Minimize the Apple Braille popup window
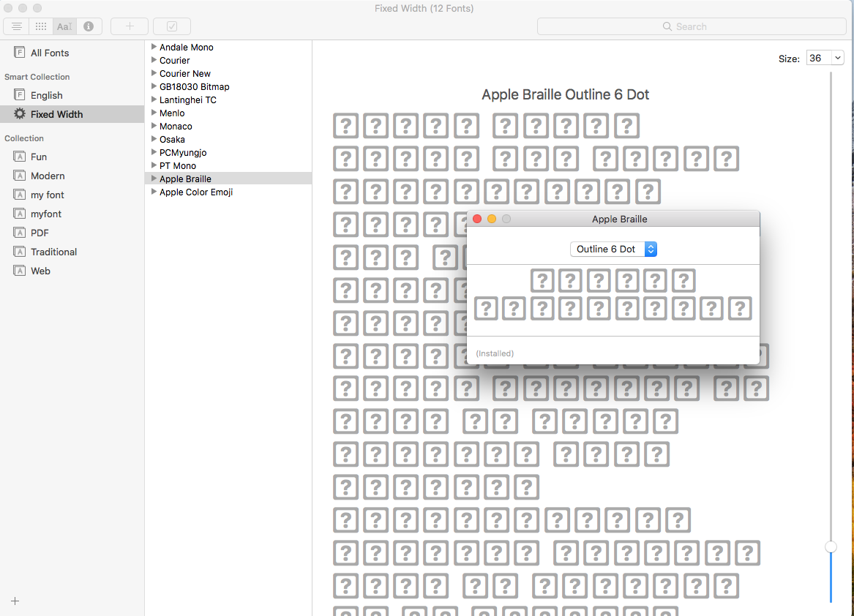854x616 pixels. pyautogui.click(x=492, y=219)
